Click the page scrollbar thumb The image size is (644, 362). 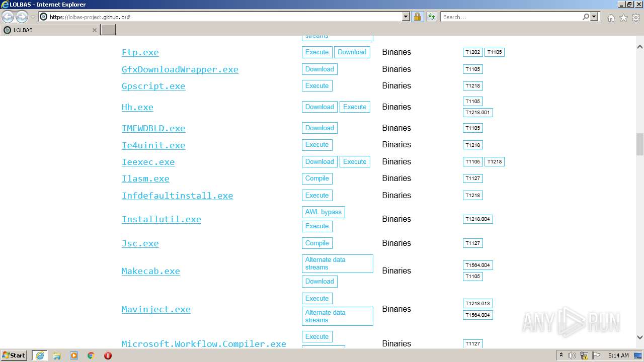[640, 144]
